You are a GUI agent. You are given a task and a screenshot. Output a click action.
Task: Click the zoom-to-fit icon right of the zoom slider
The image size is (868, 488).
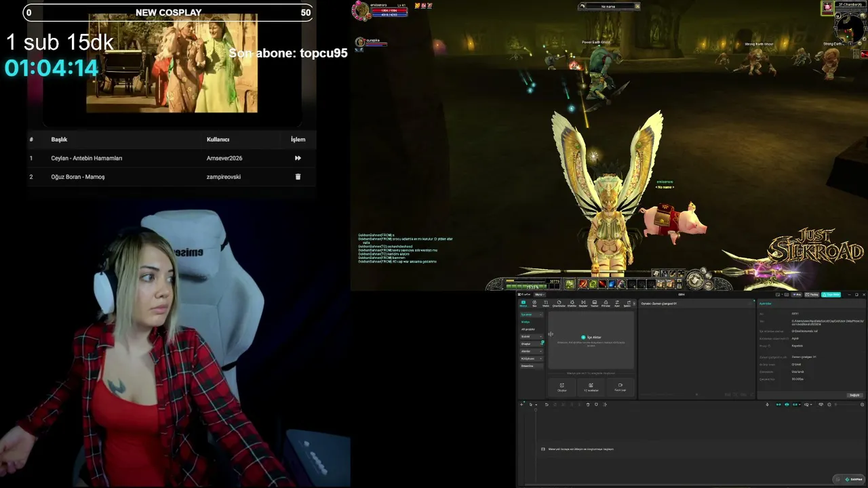[x=863, y=405]
